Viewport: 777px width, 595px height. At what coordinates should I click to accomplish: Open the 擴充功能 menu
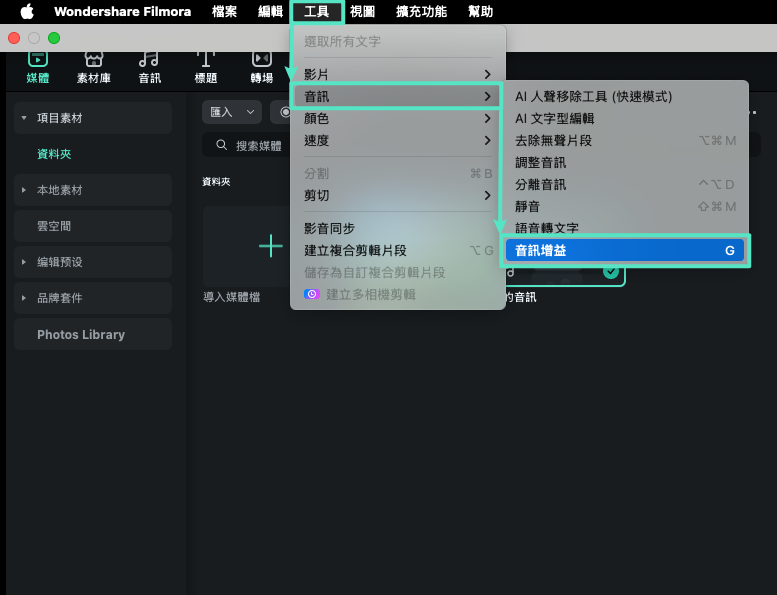[421, 11]
